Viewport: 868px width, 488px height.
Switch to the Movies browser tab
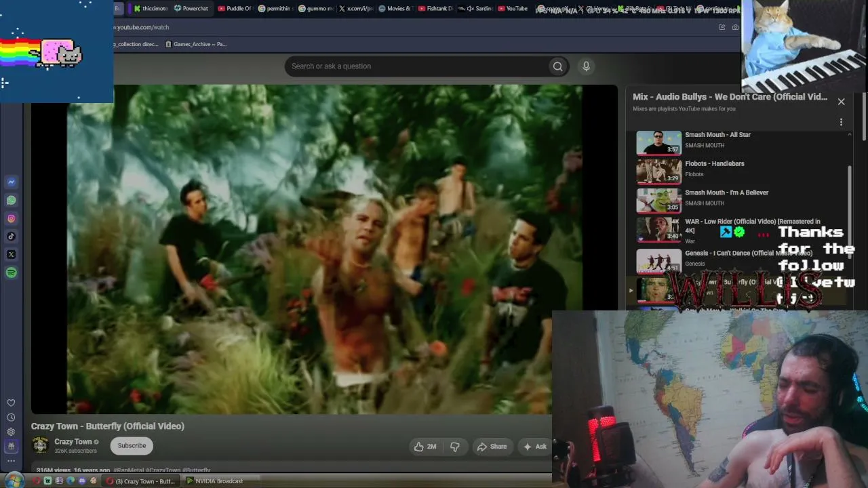point(396,8)
